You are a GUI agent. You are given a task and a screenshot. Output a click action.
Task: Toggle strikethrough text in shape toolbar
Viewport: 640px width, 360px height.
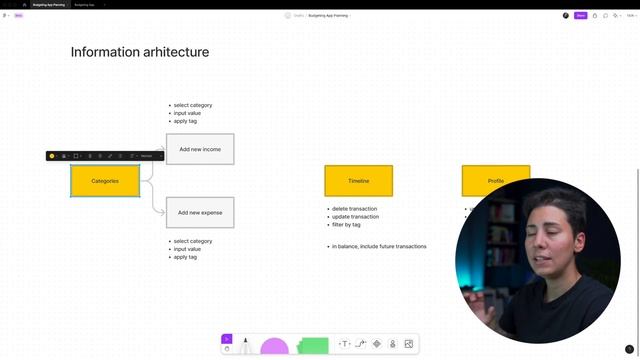click(100, 156)
